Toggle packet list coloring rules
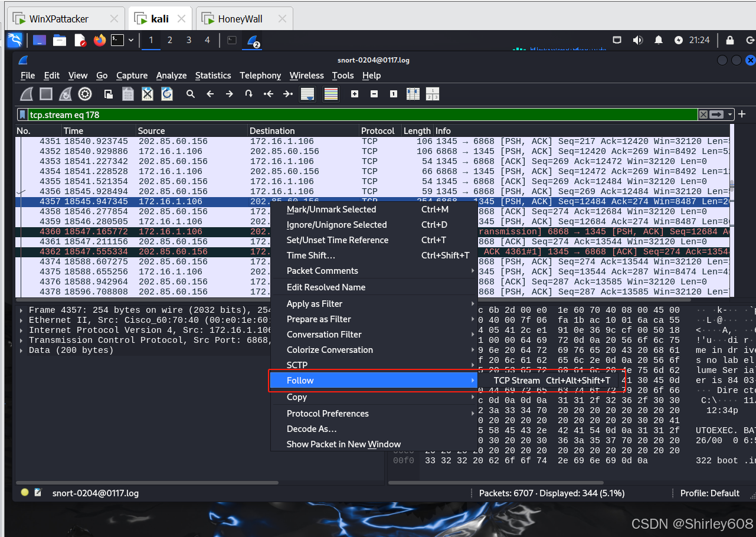The height and width of the screenshot is (537, 756). tap(331, 94)
